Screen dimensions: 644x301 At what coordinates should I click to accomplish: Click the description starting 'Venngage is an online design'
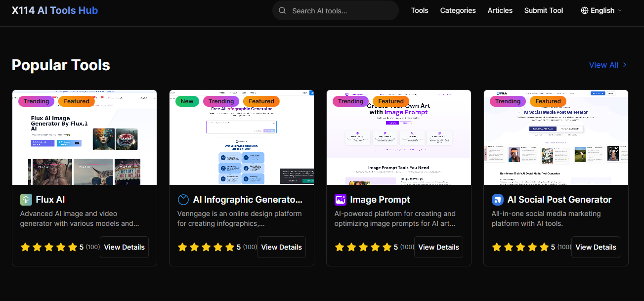240,218
